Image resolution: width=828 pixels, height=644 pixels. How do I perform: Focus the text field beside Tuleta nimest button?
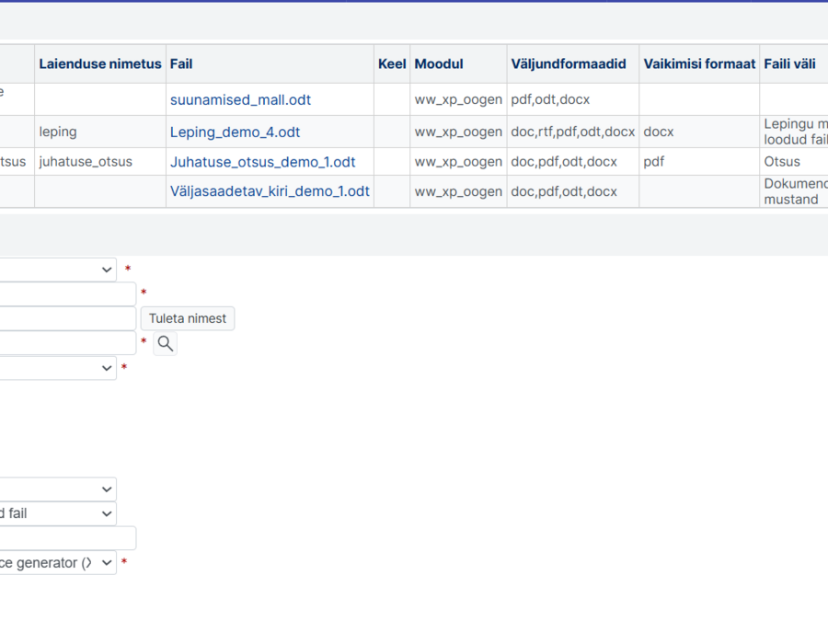click(67, 319)
